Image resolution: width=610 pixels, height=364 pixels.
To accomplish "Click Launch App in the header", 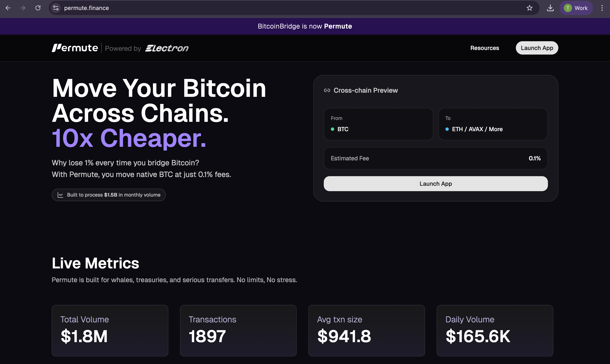I will coord(537,48).
